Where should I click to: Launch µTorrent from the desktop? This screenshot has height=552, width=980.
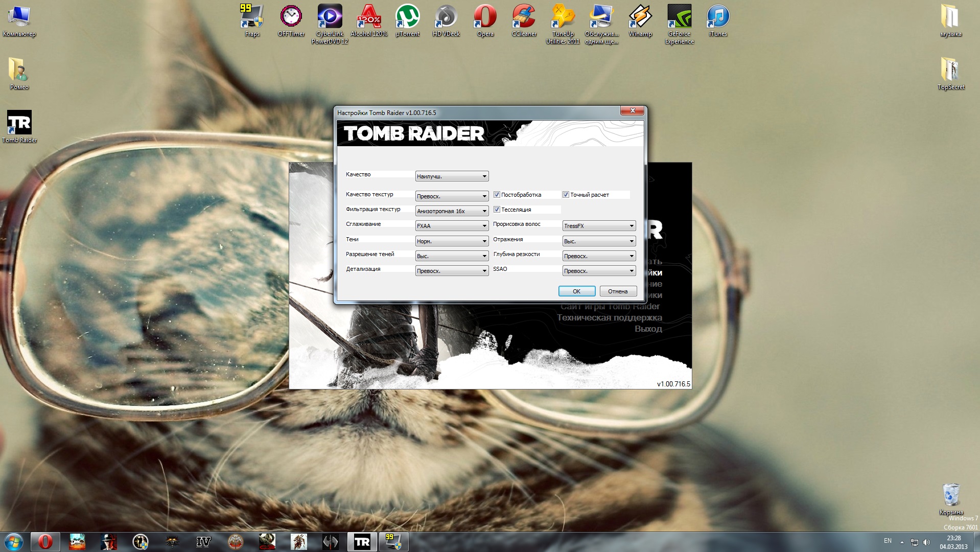coord(408,21)
